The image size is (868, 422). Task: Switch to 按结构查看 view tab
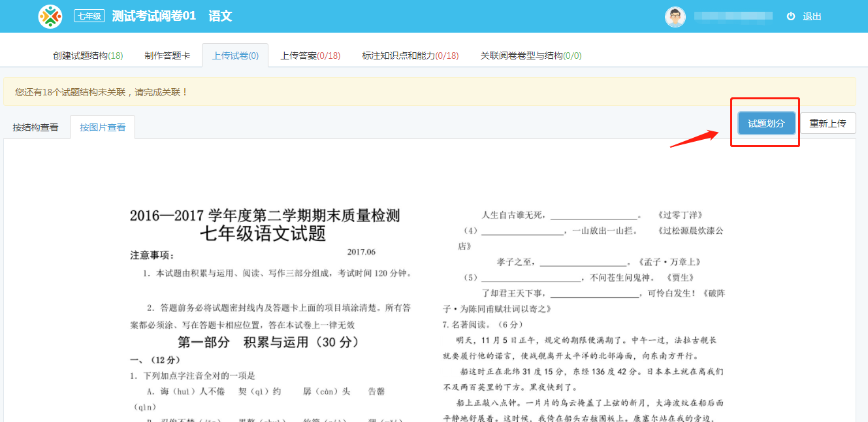36,127
